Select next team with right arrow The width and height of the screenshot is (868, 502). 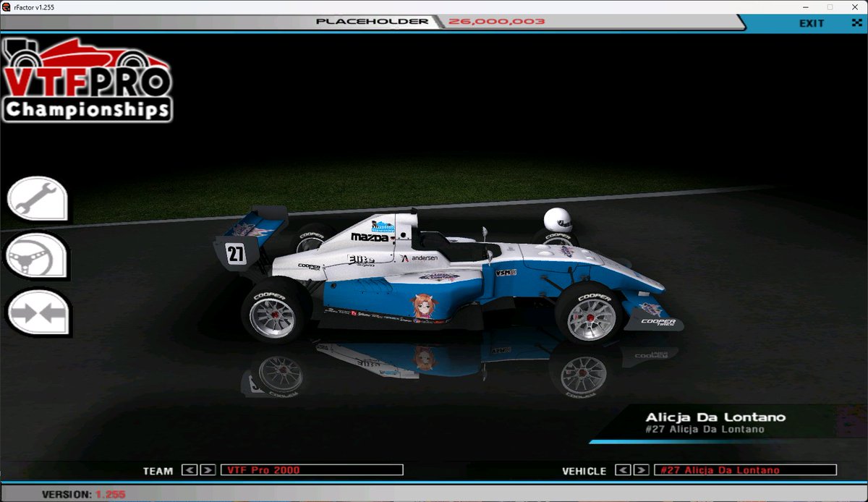208,469
